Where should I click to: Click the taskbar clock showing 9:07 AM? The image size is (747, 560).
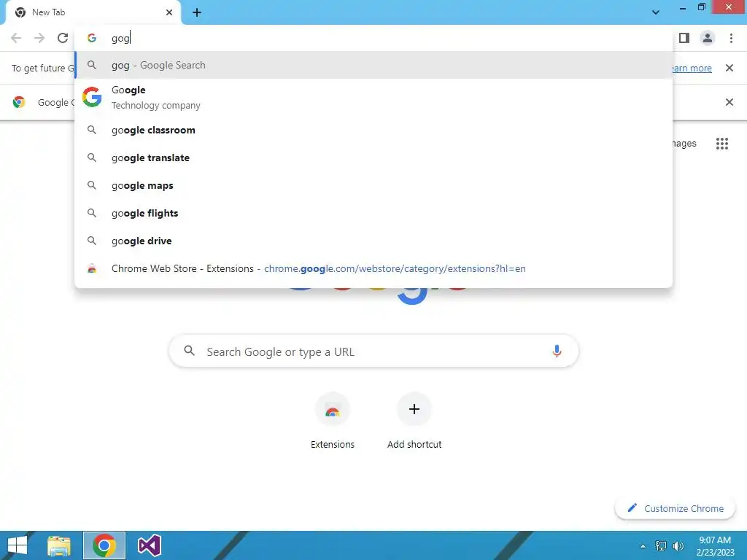[x=715, y=546]
